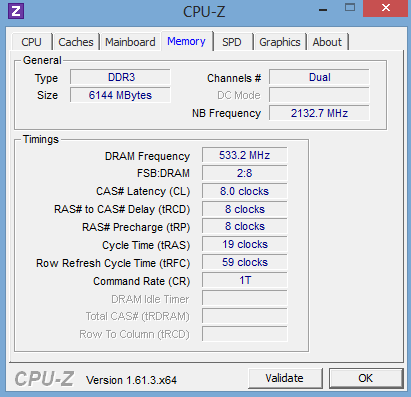Click the Validate button
Viewport: 411px width, 397px height.
(285, 378)
